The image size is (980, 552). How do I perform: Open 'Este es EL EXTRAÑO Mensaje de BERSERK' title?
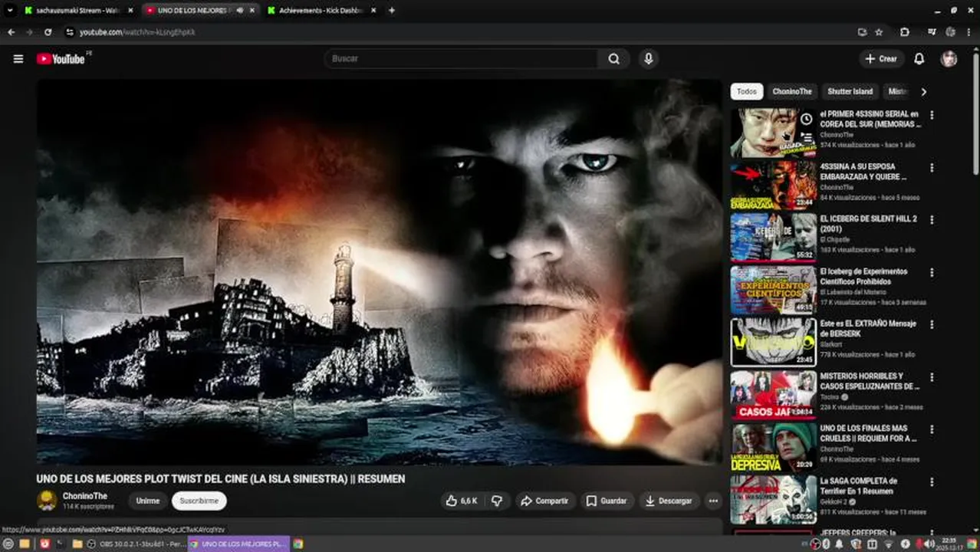(x=868, y=329)
